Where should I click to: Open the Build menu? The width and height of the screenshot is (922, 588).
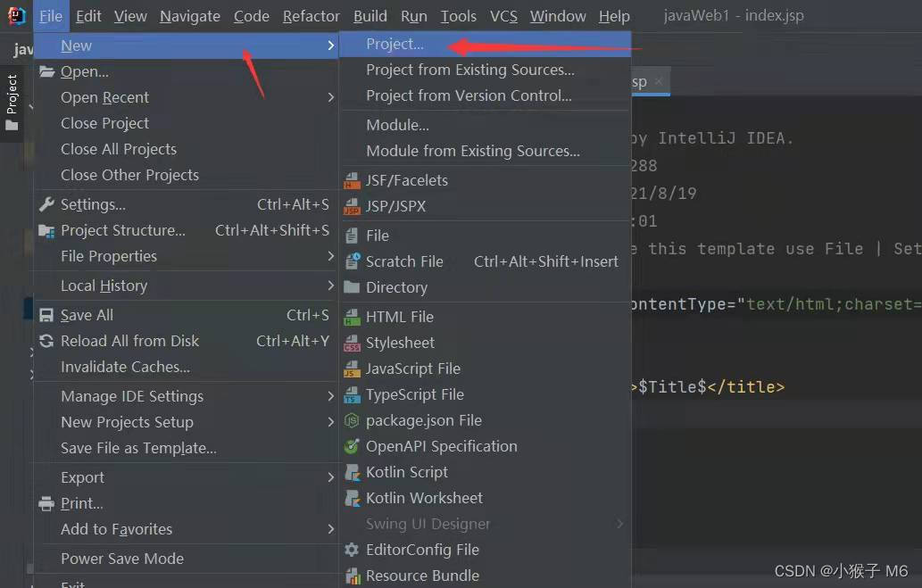pos(370,16)
